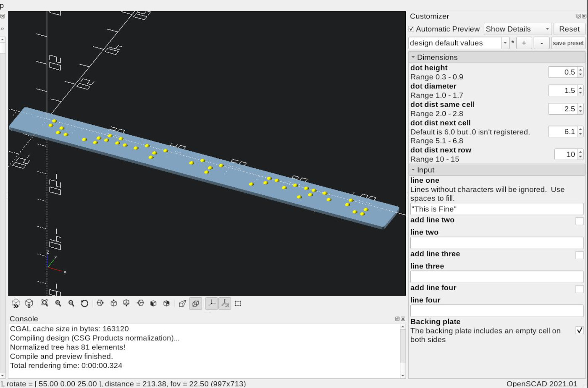Screen dimensions: 588x388
Task: Zoom in using the magnifier plus icon
Action: [x=58, y=303]
